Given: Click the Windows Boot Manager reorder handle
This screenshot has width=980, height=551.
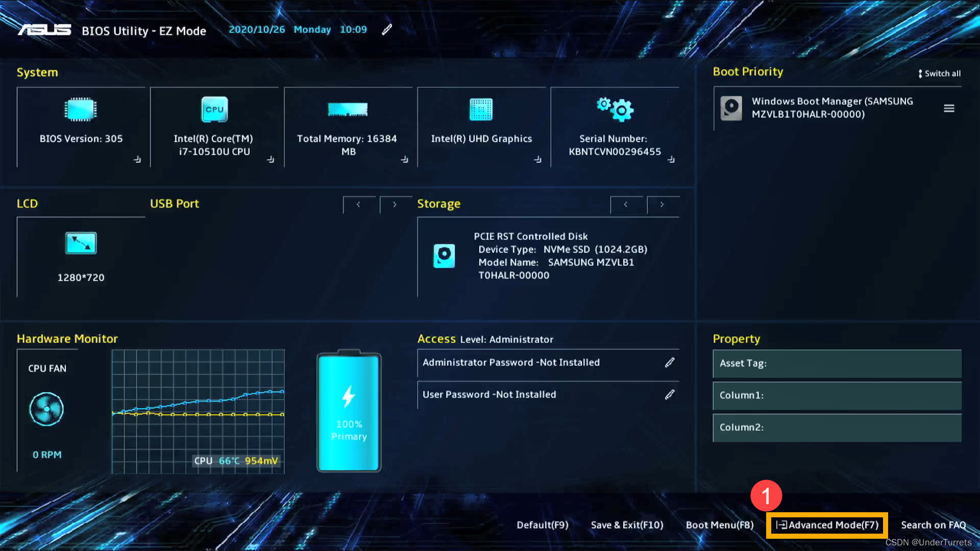Looking at the screenshot, I should 949,108.
